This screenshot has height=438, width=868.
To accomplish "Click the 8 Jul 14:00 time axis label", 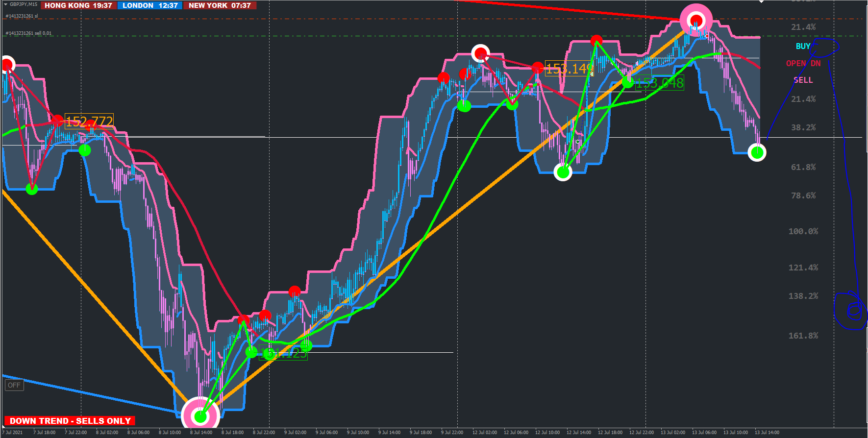I will point(201,433).
